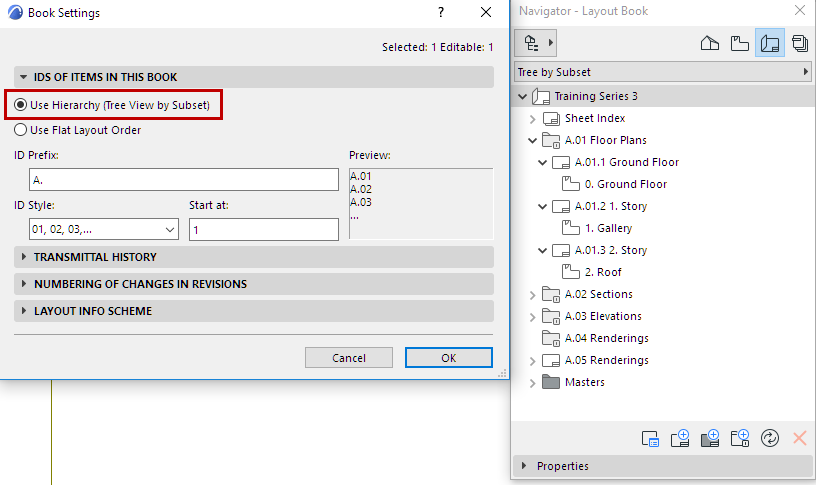Screen dimensions: 816x485
Task: Select the Sheet Index tree item
Action: click(594, 118)
